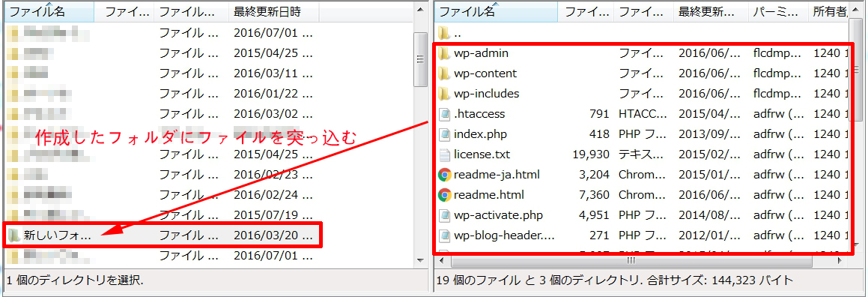Select the Chrome icon beside readme-ja.html
The height and width of the screenshot is (297, 868).
point(444,175)
